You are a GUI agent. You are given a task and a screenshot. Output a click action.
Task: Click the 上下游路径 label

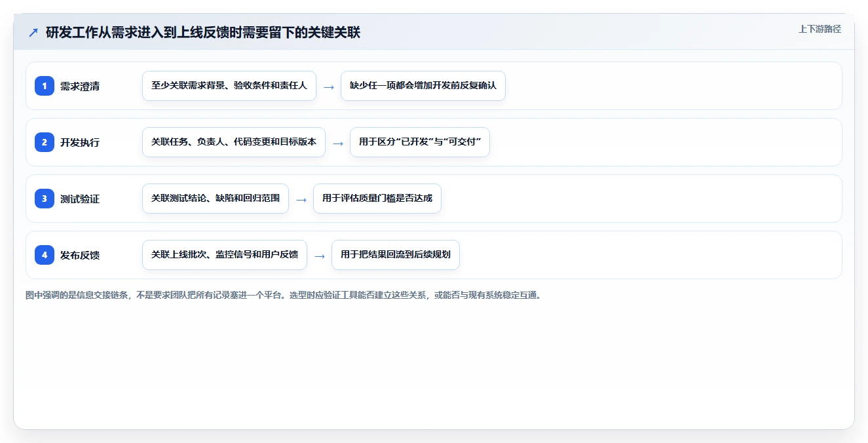[820, 29]
